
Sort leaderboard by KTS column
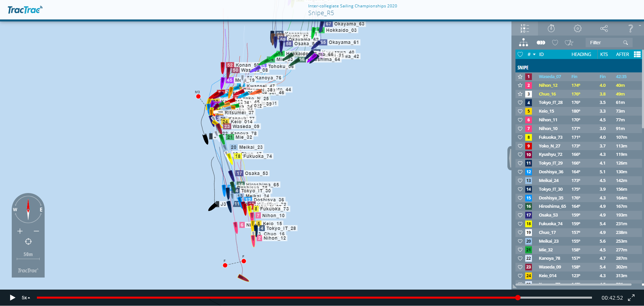[604, 54]
